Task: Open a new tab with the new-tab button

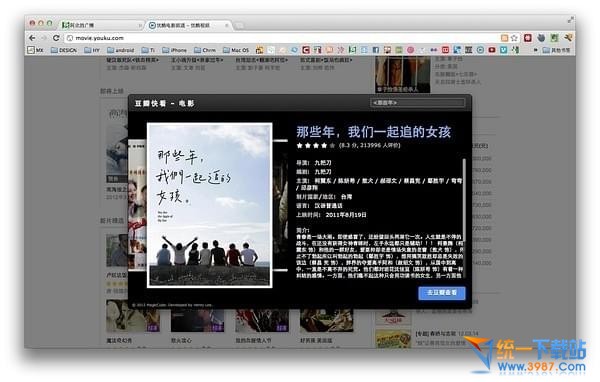Action: 240,26
